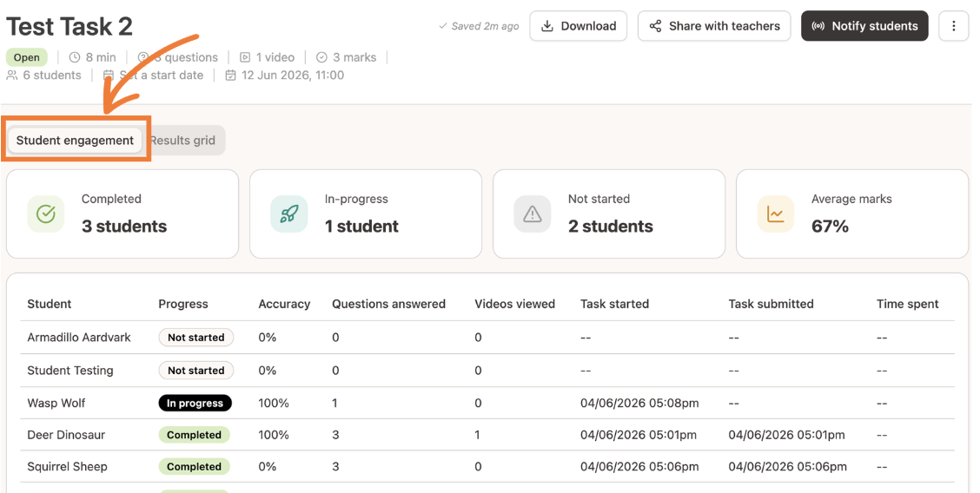The width and height of the screenshot is (980, 493).
Task: Click Completed badge for Squirrel Sheep
Action: click(195, 467)
